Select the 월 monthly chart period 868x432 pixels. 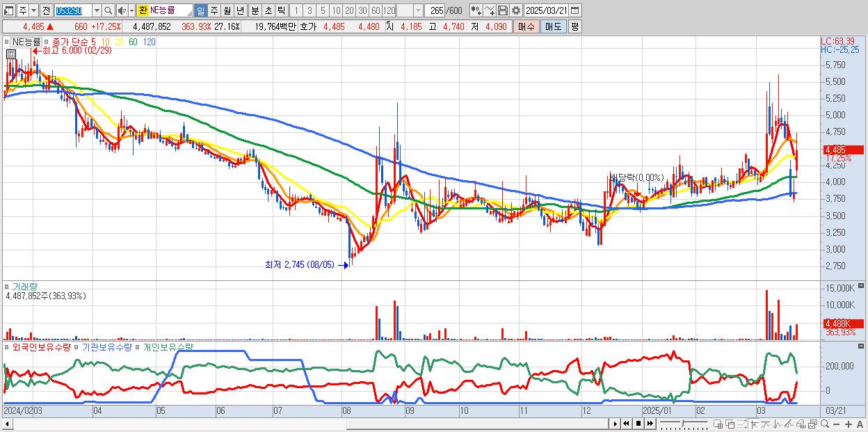pyautogui.click(x=227, y=10)
